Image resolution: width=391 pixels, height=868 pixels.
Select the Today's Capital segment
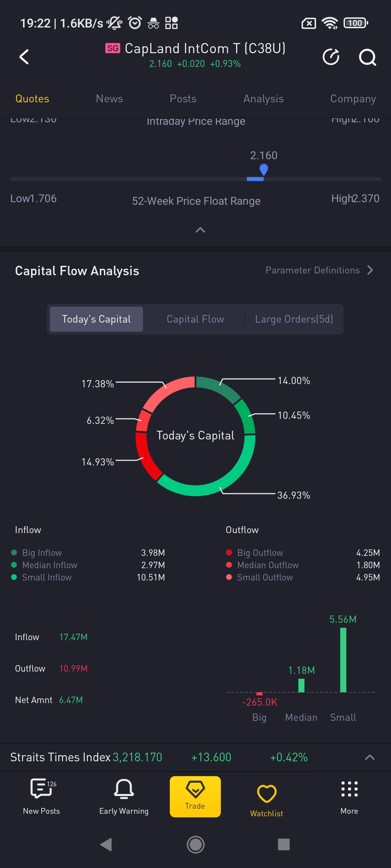click(96, 319)
